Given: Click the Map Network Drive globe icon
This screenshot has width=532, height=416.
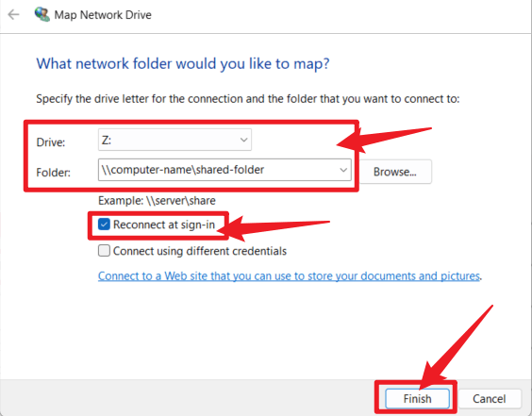Looking at the screenshot, I should [x=42, y=14].
